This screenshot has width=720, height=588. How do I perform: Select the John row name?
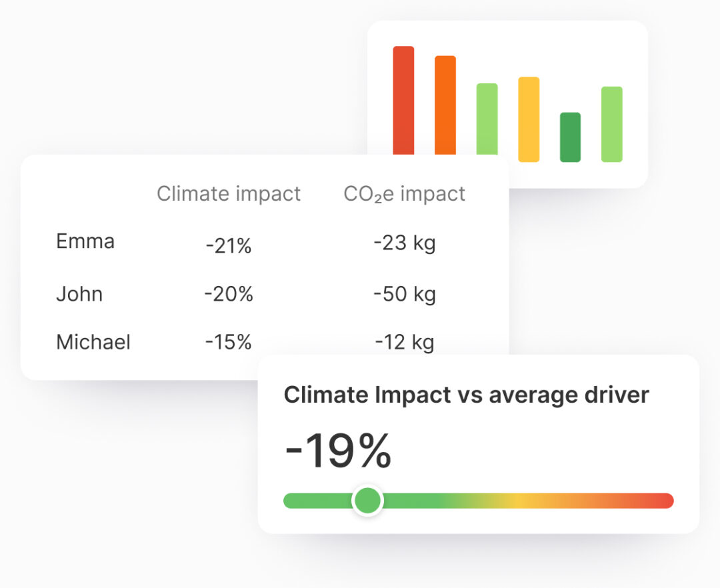click(x=79, y=294)
